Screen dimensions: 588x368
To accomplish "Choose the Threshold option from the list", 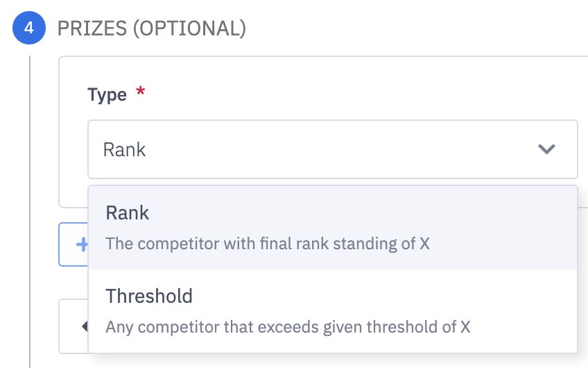I will (x=149, y=296).
